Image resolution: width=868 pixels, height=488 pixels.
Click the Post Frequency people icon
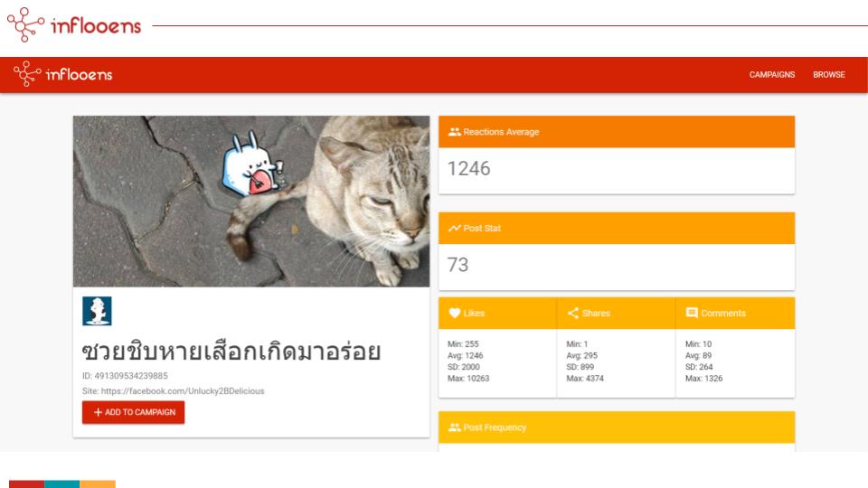click(455, 427)
